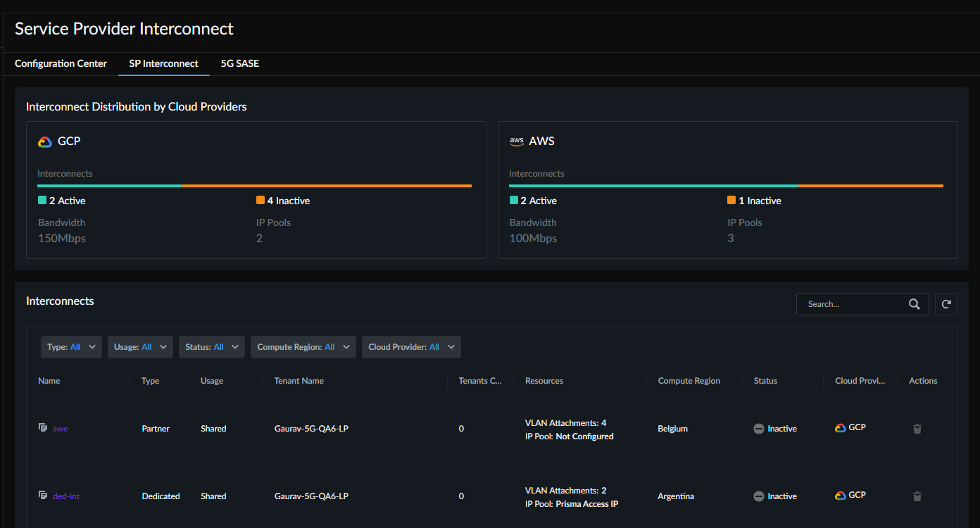
Task: Switch to the Configuration Center tab
Action: 61,63
